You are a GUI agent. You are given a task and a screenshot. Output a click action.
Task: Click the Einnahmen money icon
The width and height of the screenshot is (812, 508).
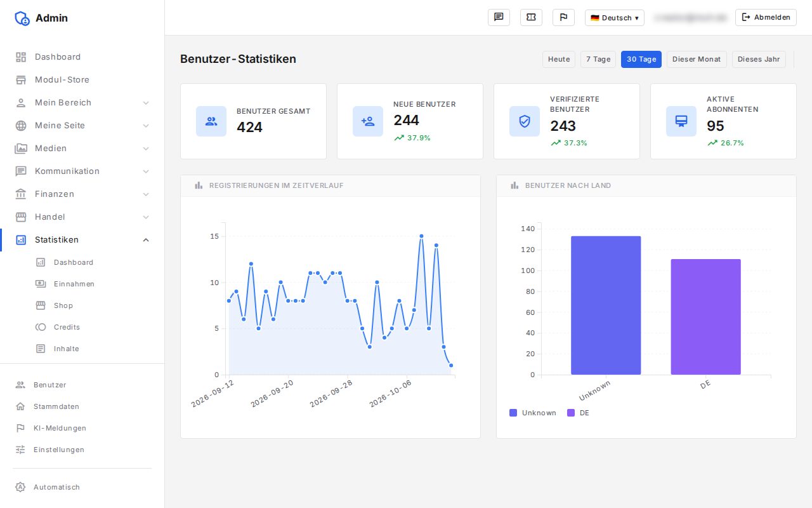tap(41, 284)
